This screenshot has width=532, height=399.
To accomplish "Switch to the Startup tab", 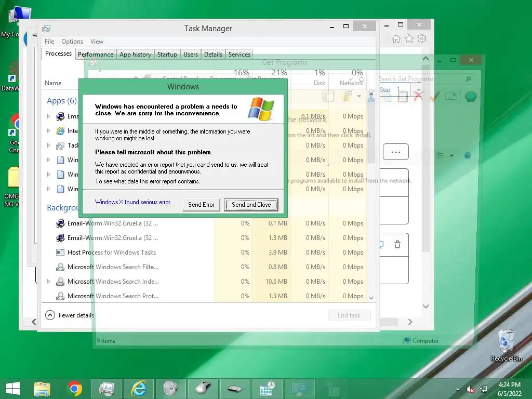I will point(167,54).
